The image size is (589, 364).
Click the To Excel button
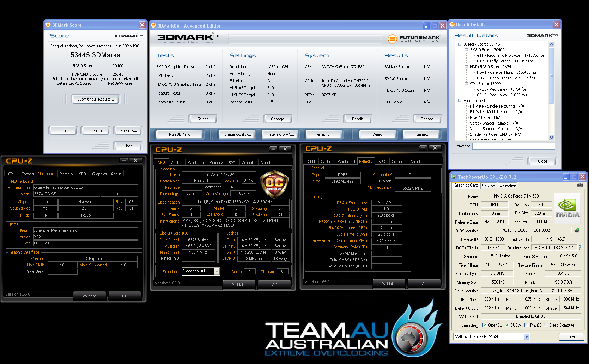pyautogui.click(x=95, y=131)
